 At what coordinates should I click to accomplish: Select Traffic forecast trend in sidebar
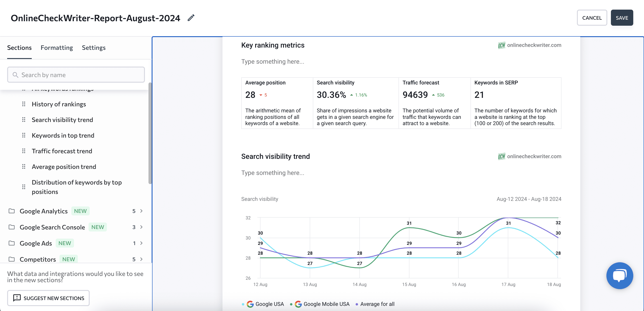point(62,151)
